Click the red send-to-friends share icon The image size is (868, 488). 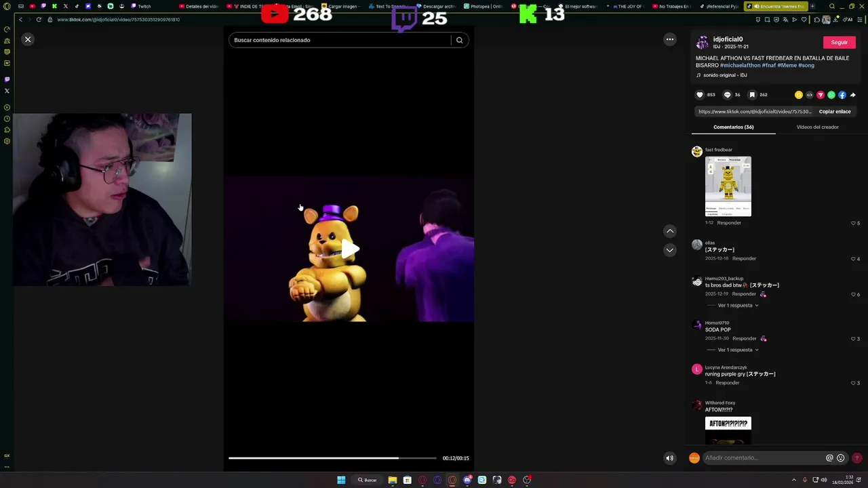[821, 95]
